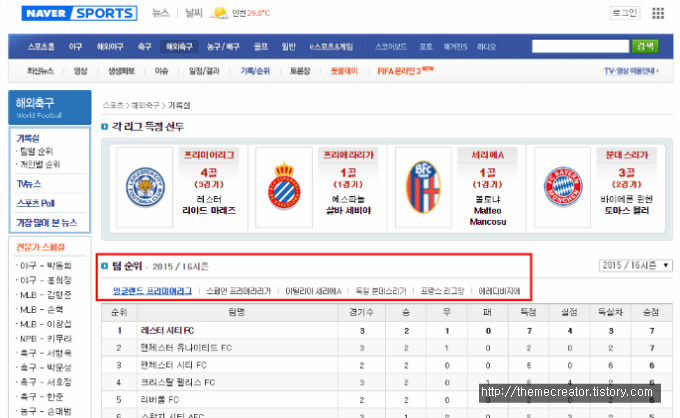Viewport: 680px width, 418px height.
Task: Open 매거진S in navigation bar
Action: pos(455,46)
